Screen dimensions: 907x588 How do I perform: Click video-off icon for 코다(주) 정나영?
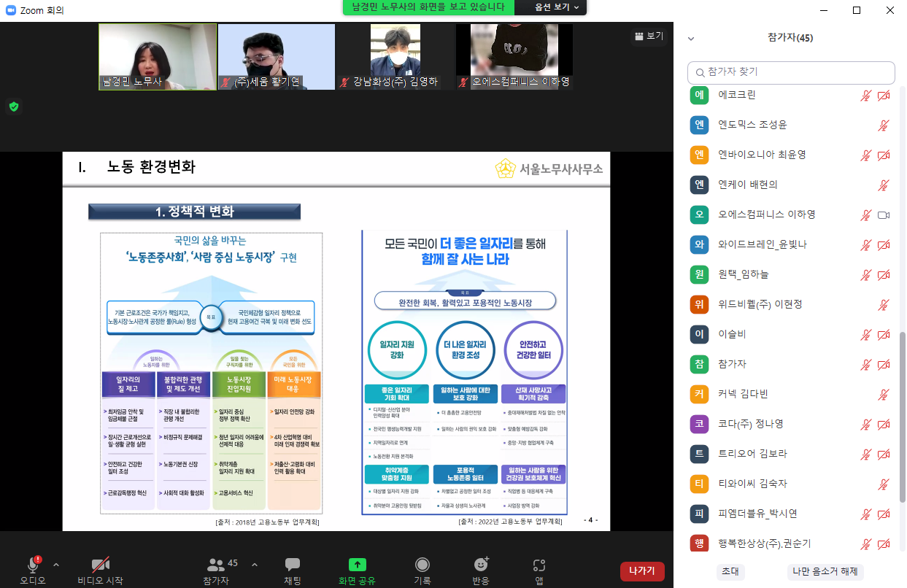(884, 424)
